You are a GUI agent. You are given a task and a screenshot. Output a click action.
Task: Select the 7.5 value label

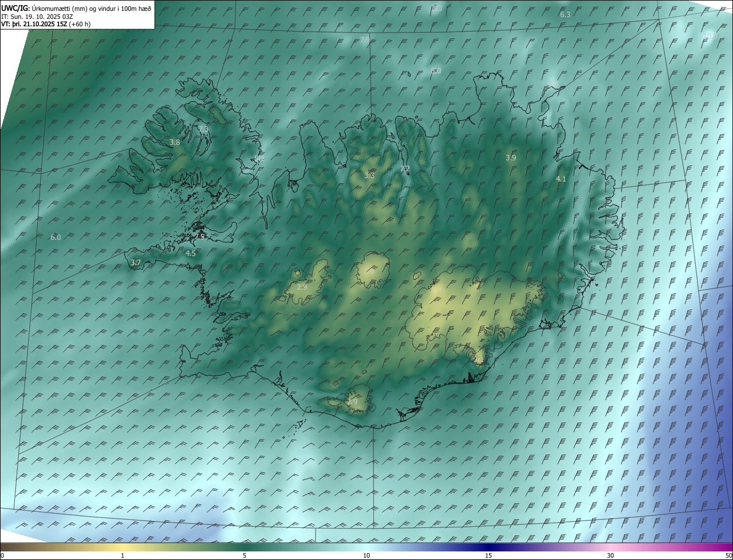[x=199, y=236]
